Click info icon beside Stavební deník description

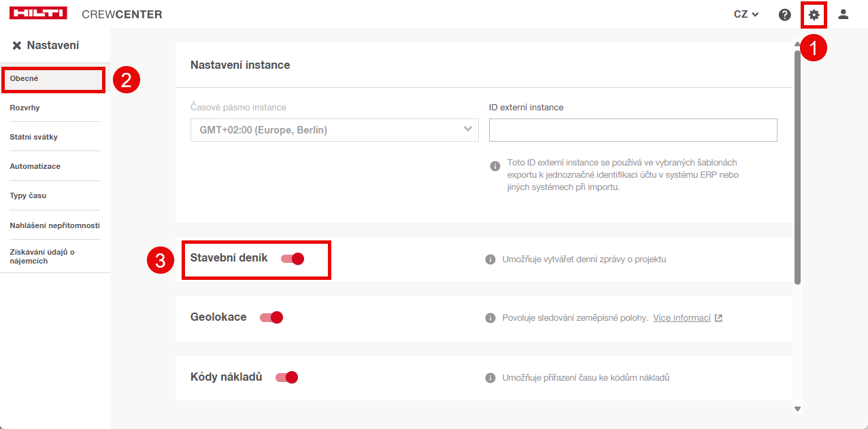click(490, 259)
